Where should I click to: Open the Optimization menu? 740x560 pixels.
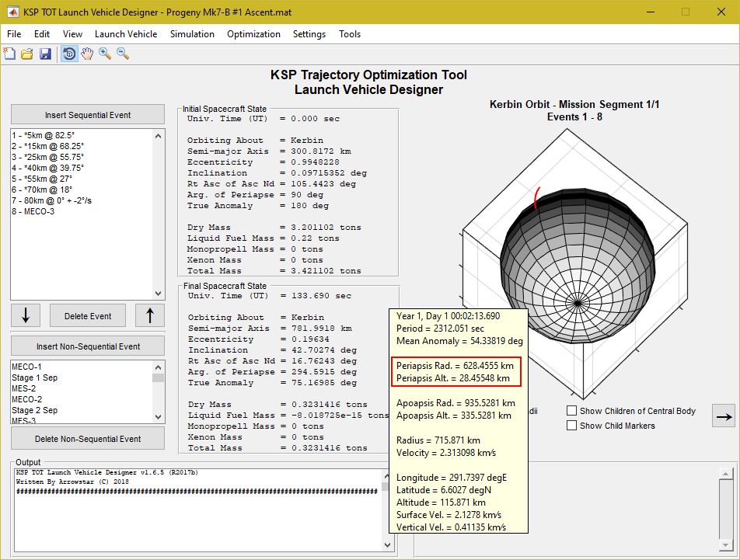(x=253, y=34)
